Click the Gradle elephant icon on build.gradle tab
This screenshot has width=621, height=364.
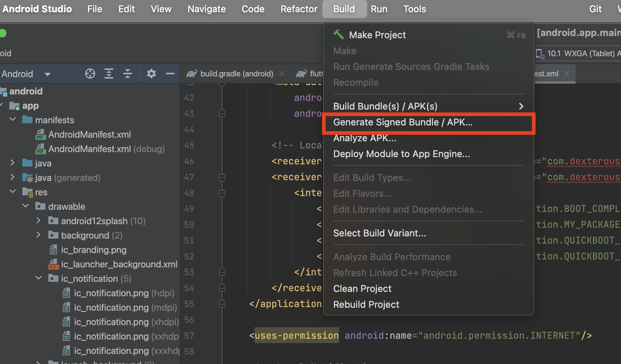[x=191, y=74]
